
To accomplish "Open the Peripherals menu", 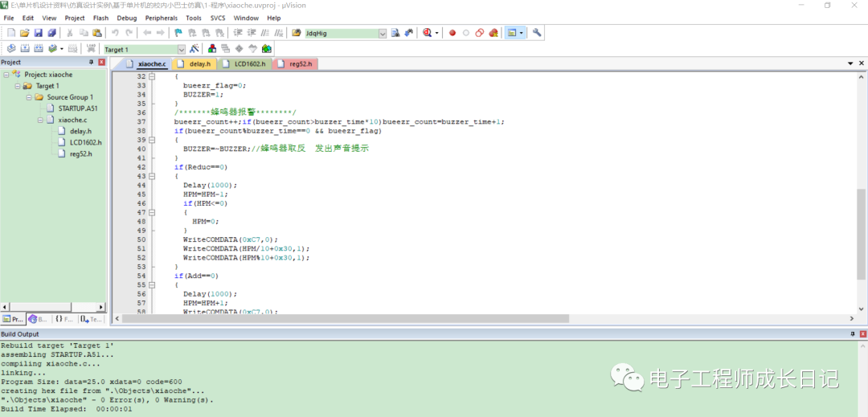I will tap(161, 18).
